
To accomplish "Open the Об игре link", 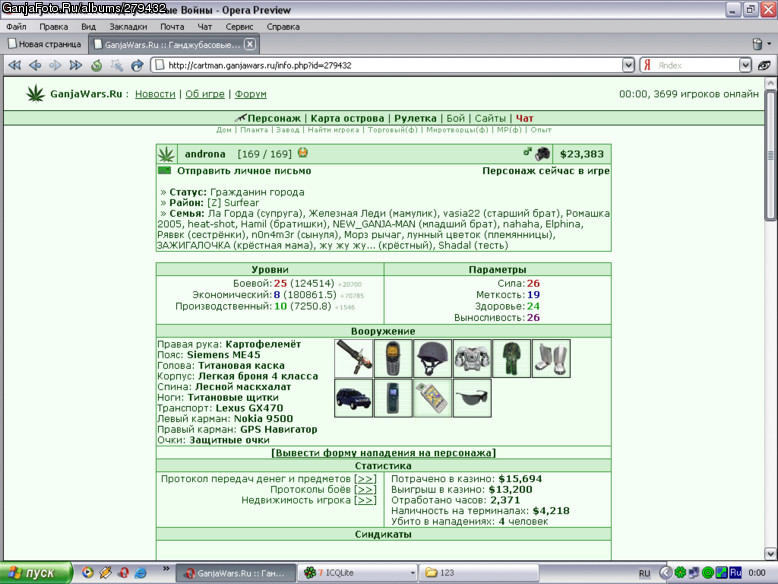I will tap(204, 94).
